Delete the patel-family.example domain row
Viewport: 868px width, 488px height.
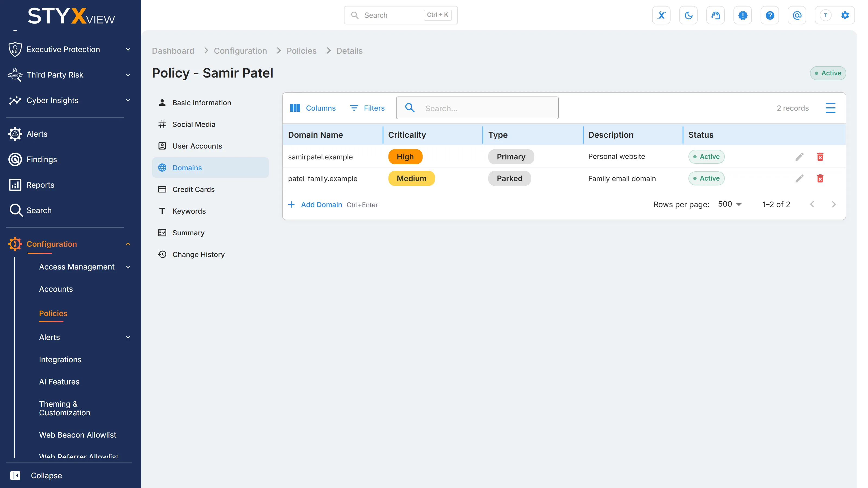[820, 178]
